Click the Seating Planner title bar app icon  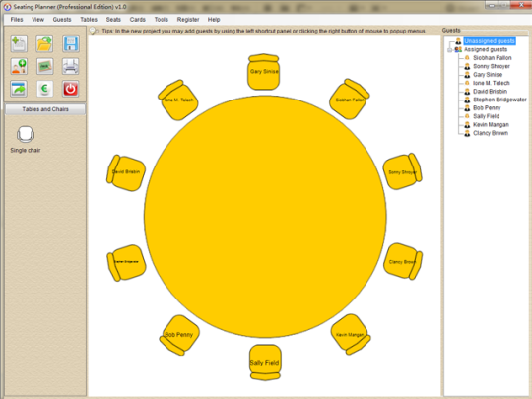click(x=7, y=7)
